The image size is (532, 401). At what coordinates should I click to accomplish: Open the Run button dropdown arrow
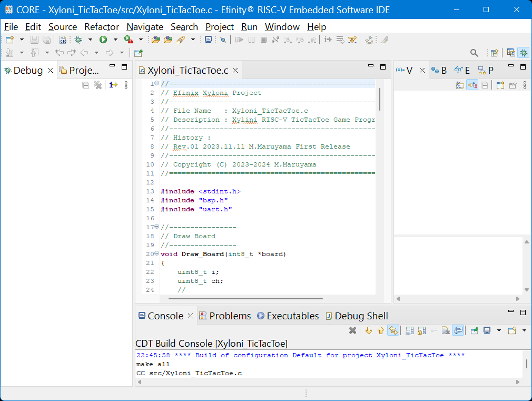(115, 40)
